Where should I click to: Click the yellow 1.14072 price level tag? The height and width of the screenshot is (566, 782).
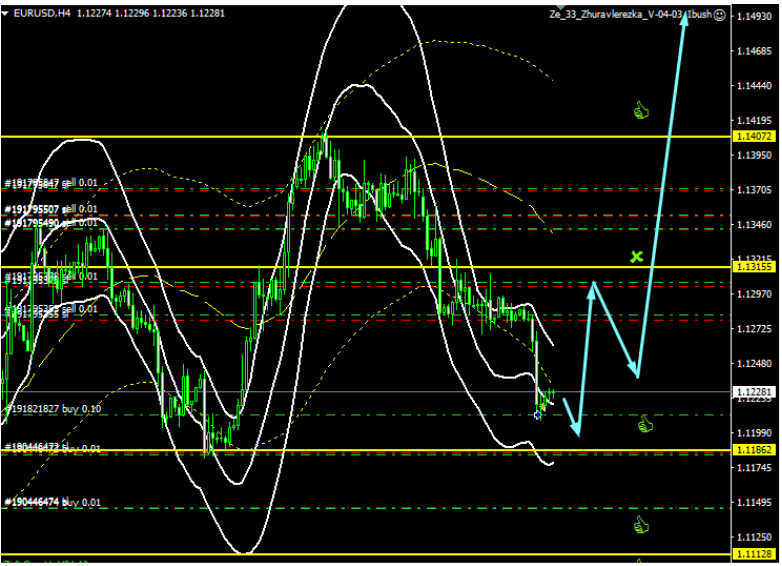[752, 136]
